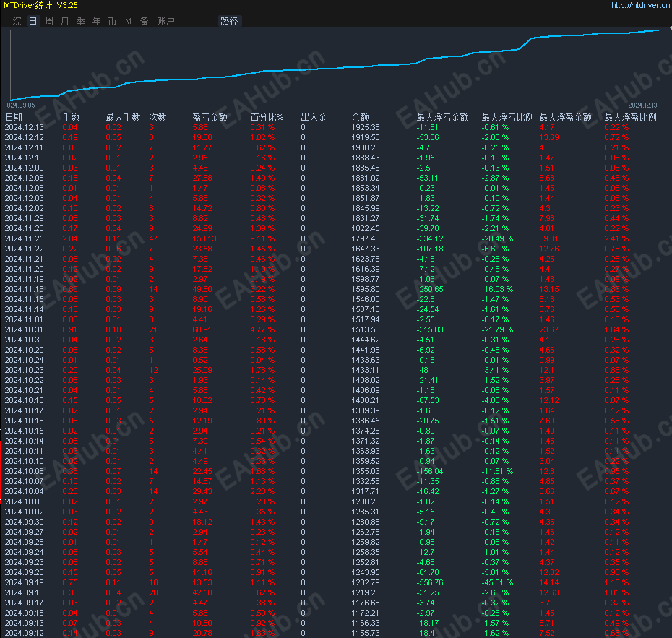Click the 2024.12.13 date on chart axis
Image resolution: width=672 pixels, height=638 pixels.
pos(643,105)
